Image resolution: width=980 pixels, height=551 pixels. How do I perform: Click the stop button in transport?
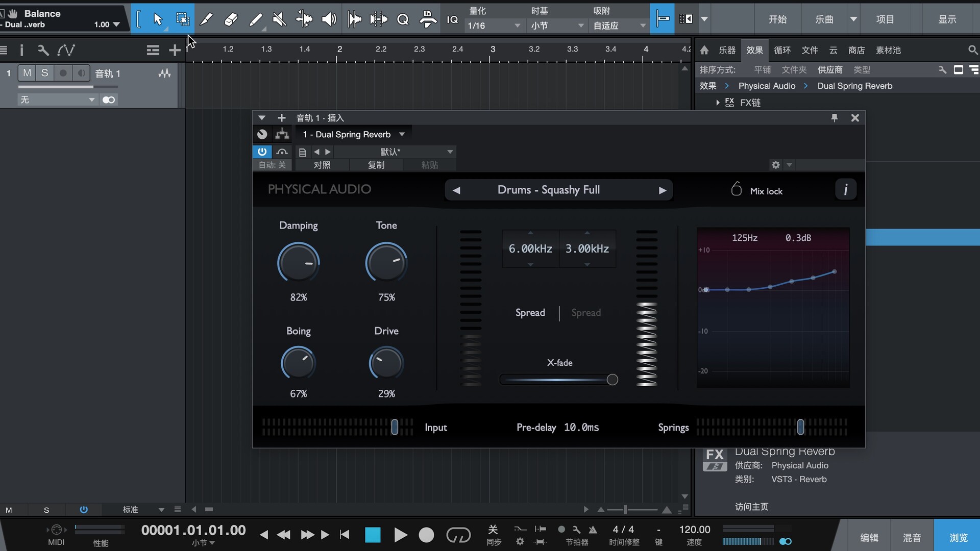(373, 535)
